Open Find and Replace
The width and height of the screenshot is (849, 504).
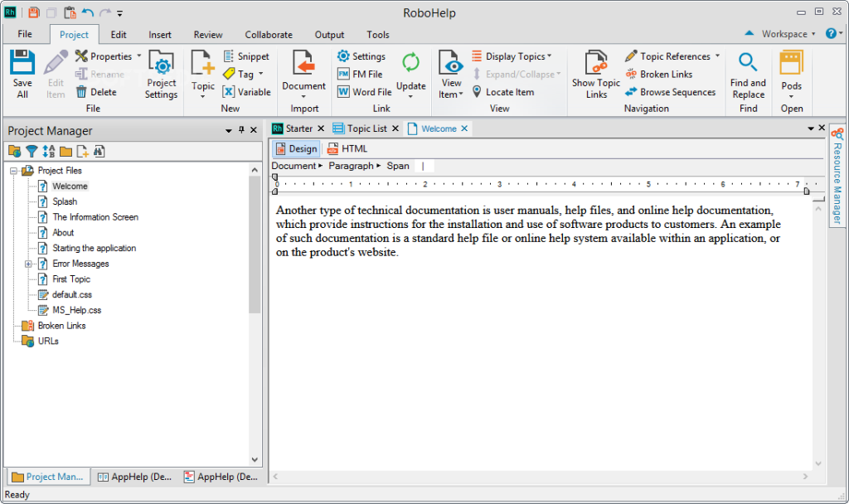(748, 74)
